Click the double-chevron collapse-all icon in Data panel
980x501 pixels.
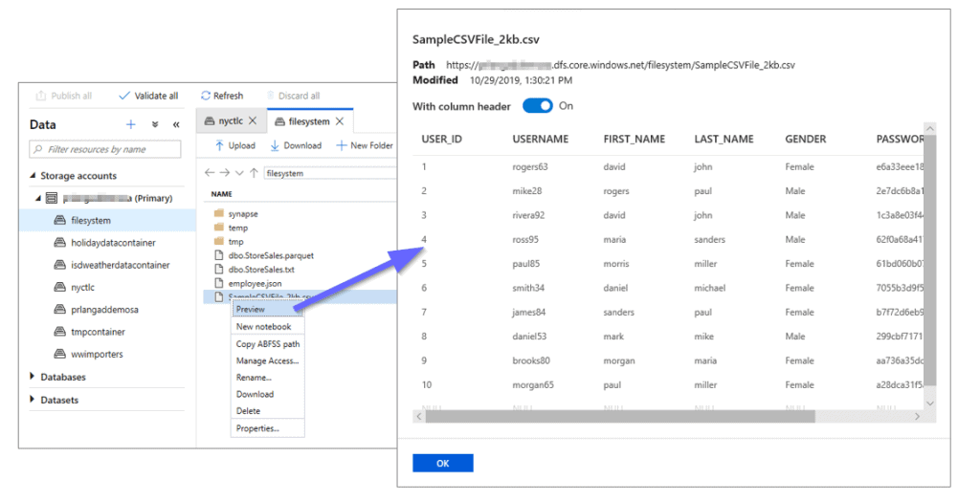pos(155,124)
